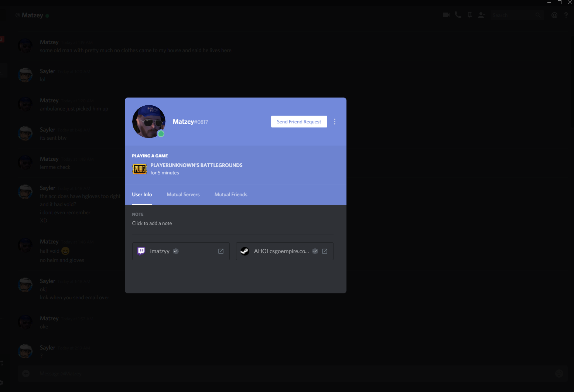
Task: Click Matzey's name above 'lemme check'
Action: pos(49,159)
